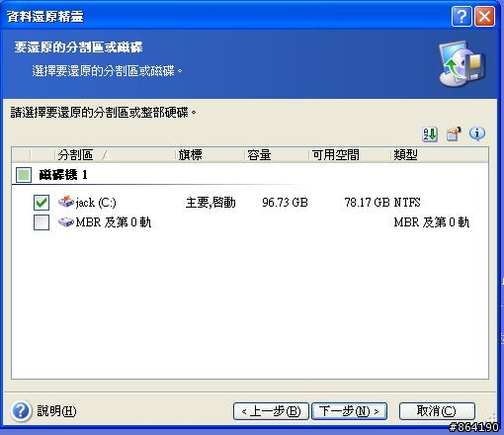Select the 磁碟機 1 group row label
This screenshot has width=504, height=435.
(x=63, y=175)
